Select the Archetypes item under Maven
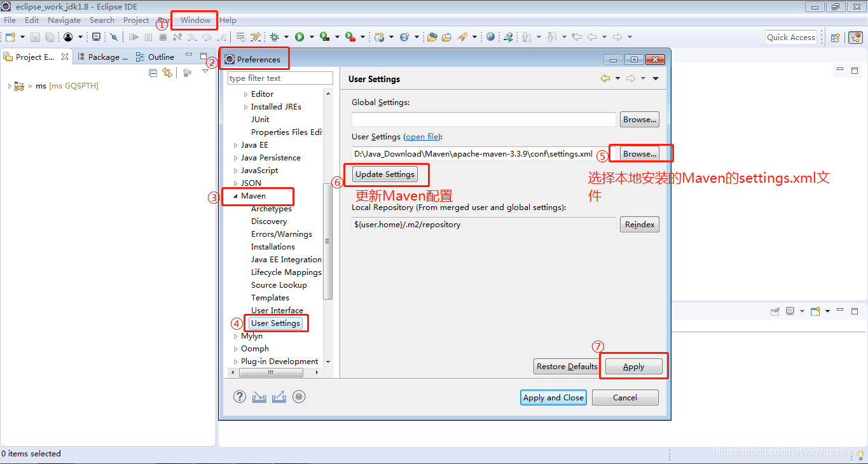Viewport: 868px width, 464px height. [x=272, y=209]
